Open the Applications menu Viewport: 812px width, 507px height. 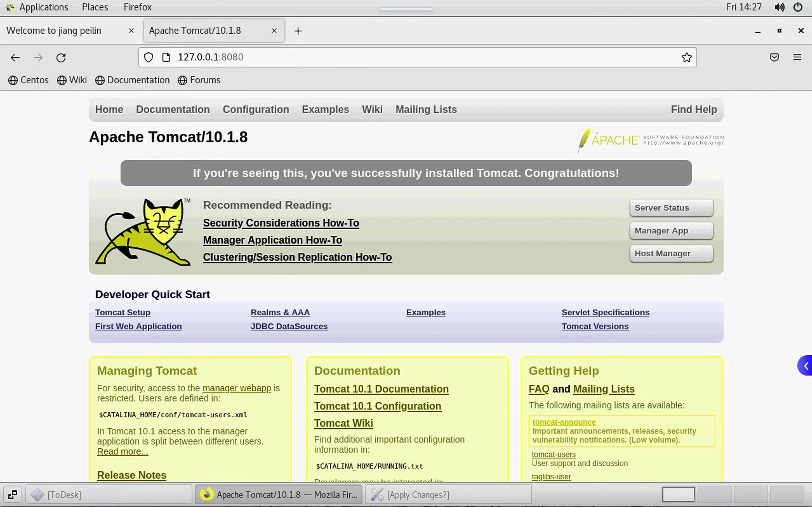point(43,7)
